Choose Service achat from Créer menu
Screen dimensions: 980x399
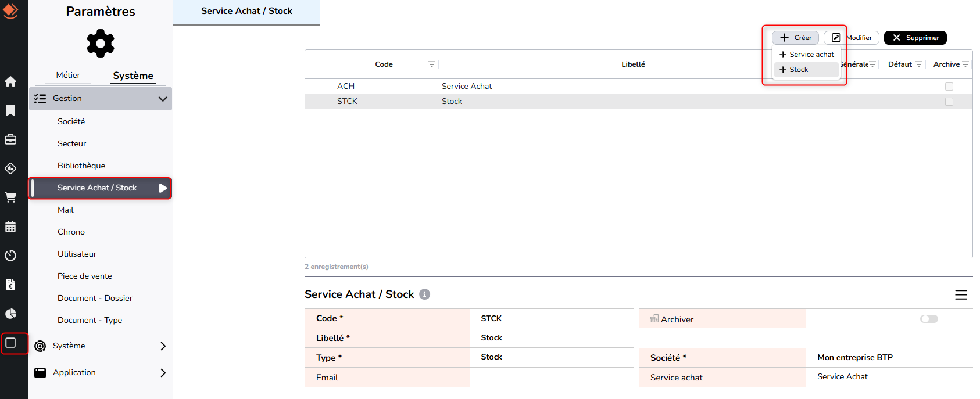(x=807, y=55)
